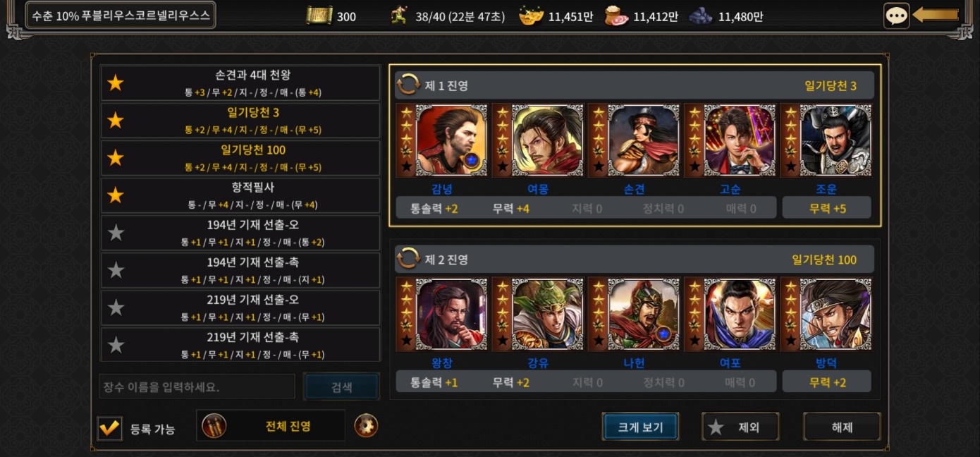Viewport: 980px width, 457px height.
Task: Toggle the 등록 가능 checkbox
Action: tap(109, 427)
